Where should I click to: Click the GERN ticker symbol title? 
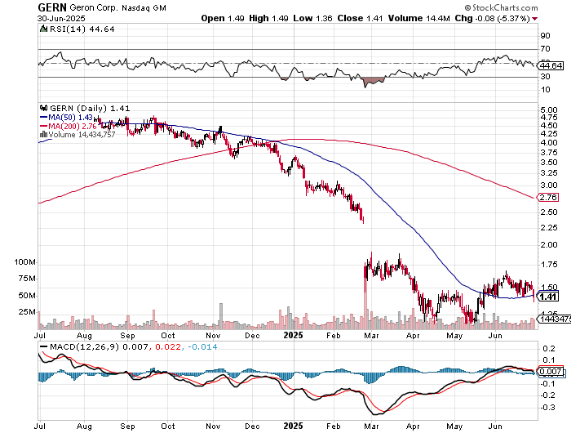(52, 7)
